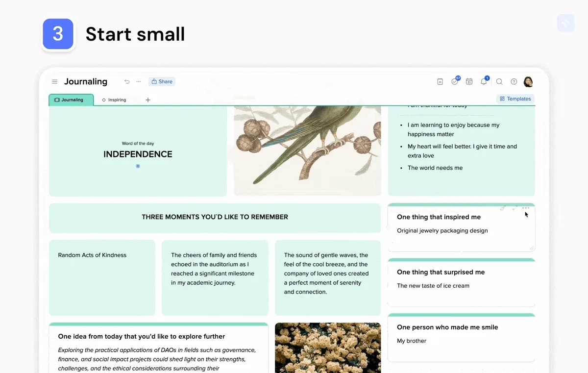Screen dimensions: 588x373
Task: Click the DAOs exploration paragraph
Action: tap(157, 359)
